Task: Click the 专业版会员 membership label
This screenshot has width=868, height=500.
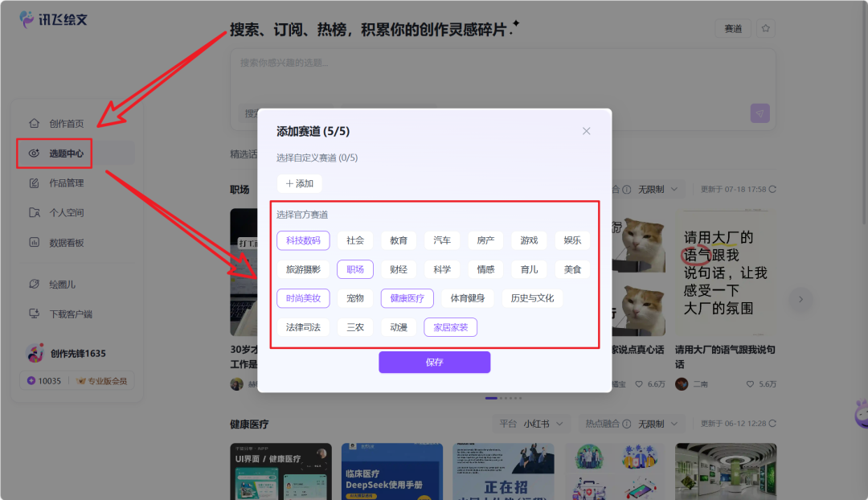Action: tap(102, 381)
